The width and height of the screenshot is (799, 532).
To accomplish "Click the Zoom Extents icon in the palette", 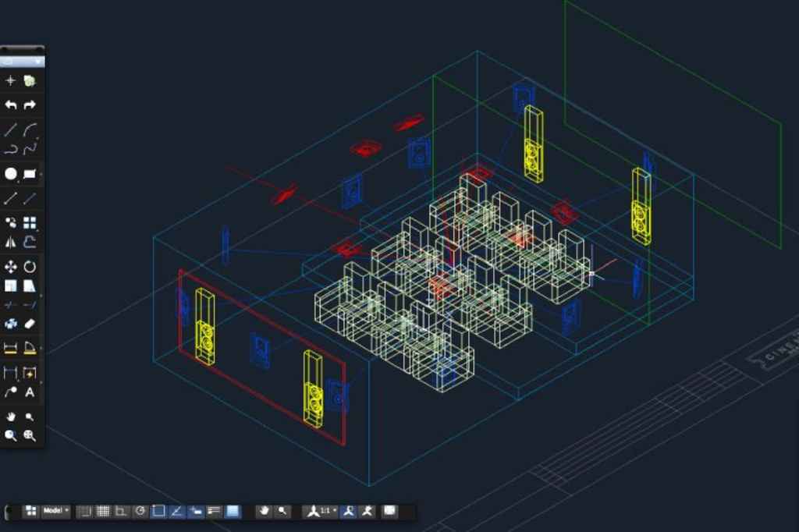I will pos(30,436).
